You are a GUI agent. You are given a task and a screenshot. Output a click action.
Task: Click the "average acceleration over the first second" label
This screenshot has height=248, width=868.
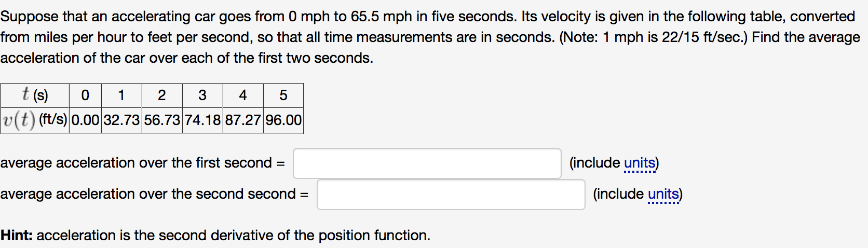pos(136,163)
